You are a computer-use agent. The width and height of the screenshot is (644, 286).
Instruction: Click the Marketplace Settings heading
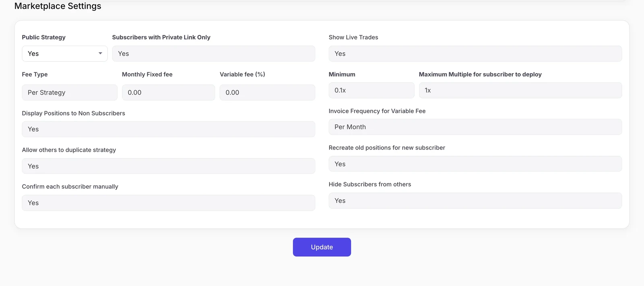pos(58,6)
